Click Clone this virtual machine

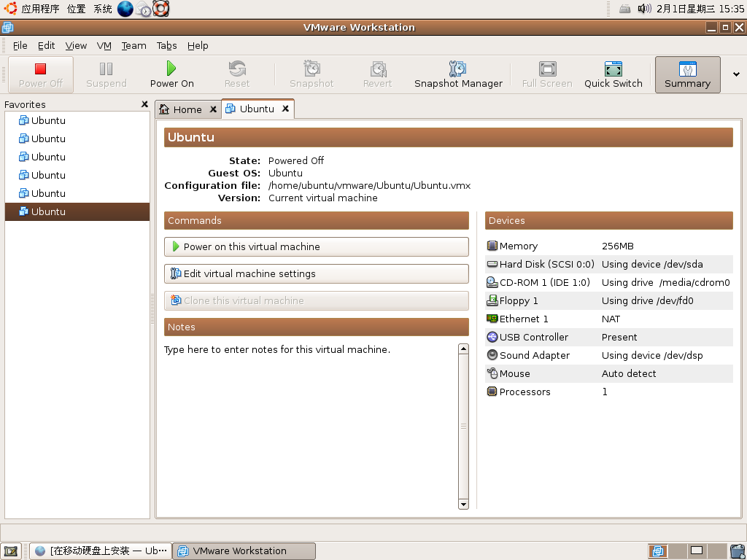point(317,301)
